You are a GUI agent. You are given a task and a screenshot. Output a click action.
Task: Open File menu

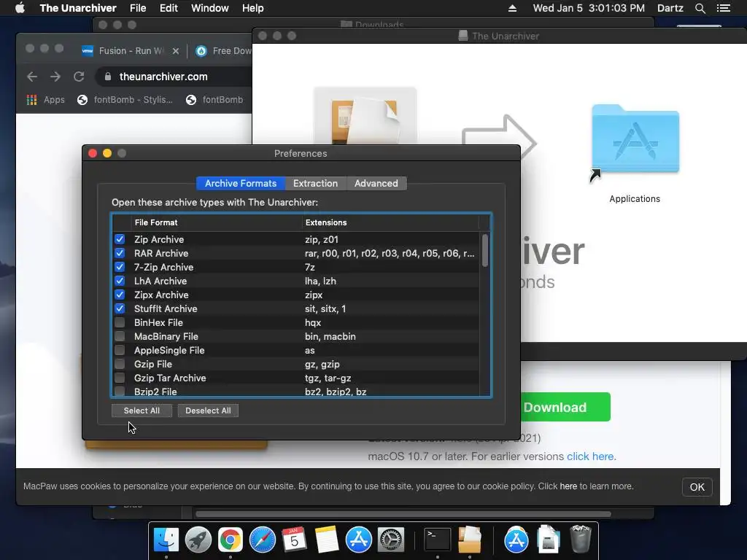(x=138, y=8)
